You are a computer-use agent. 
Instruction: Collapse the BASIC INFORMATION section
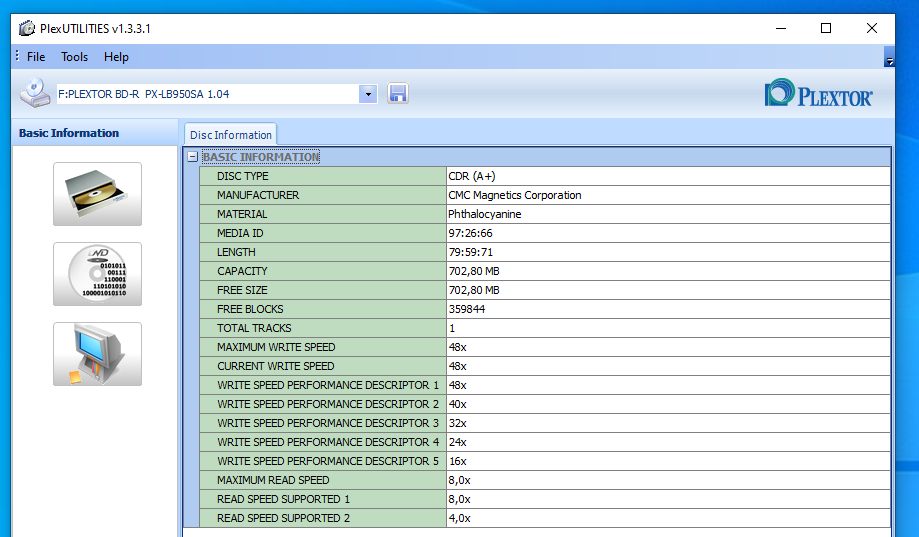coord(192,157)
